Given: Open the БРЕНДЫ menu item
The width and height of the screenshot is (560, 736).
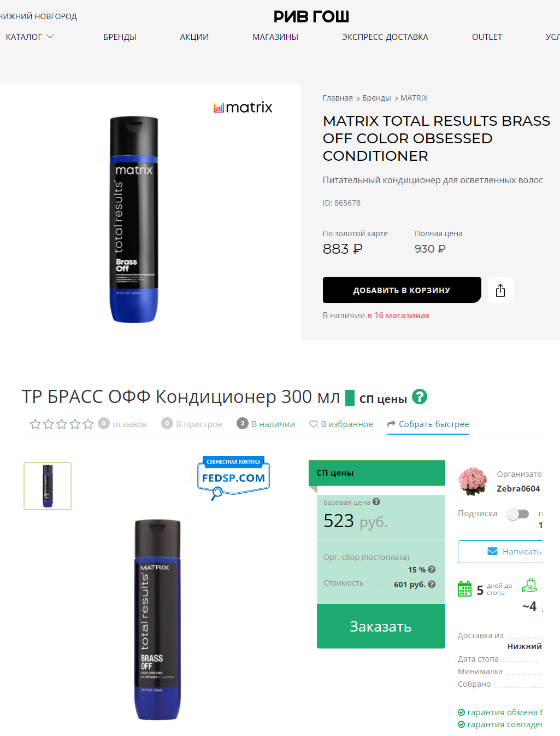Looking at the screenshot, I should click(x=120, y=37).
